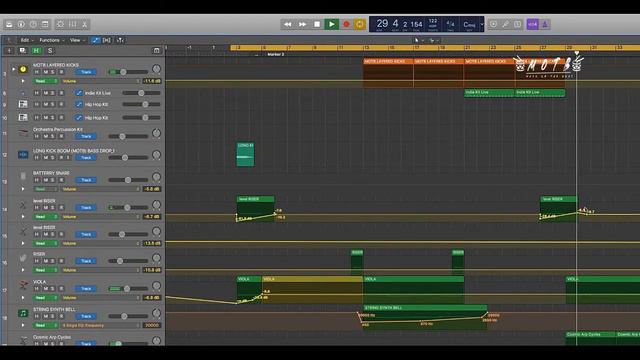The image size is (640, 360).
Task: Click the MOTB LAYERED KICKS pan knob
Action: (x=156, y=69)
